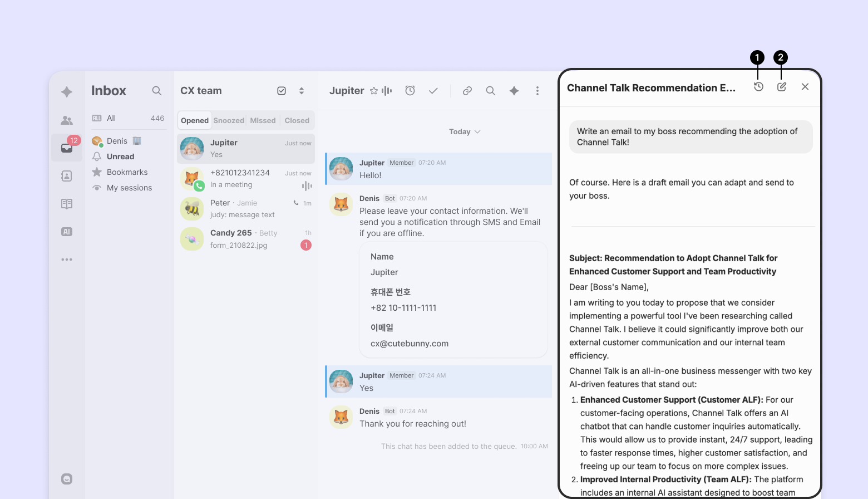The height and width of the screenshot is (499, 868).
Task: Open the ALF sparkle icon in chat header
Action: click(x=514, y=91)
